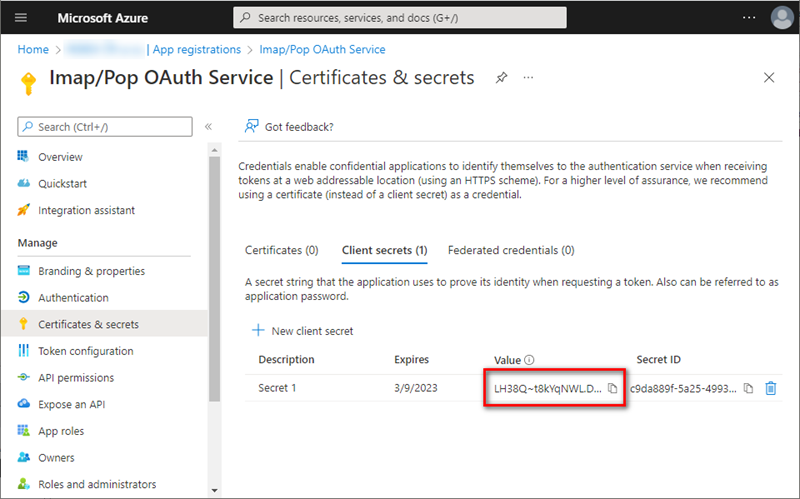
Task: Open Got feedback? link
Action: pos(290,127)
